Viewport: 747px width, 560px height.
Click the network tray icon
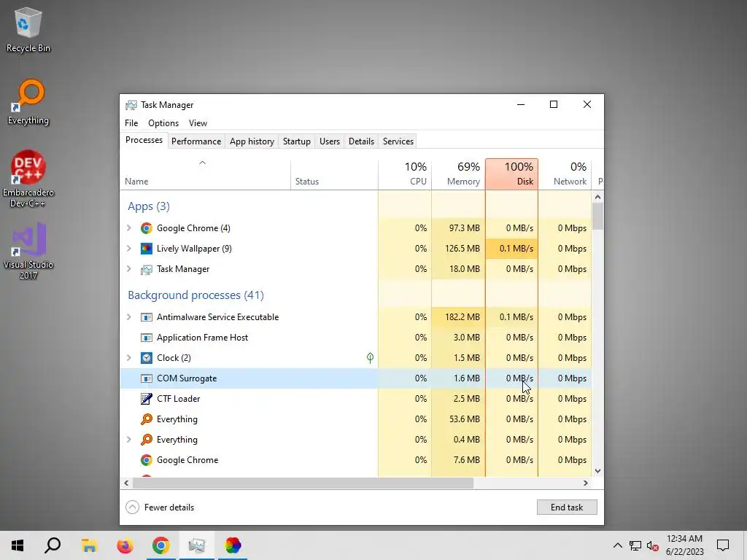(635, 545)
